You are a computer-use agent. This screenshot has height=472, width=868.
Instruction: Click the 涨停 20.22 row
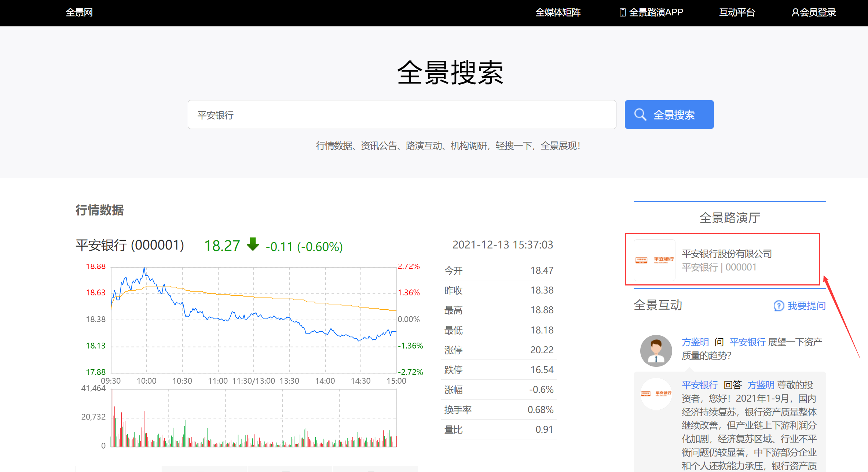499,350
